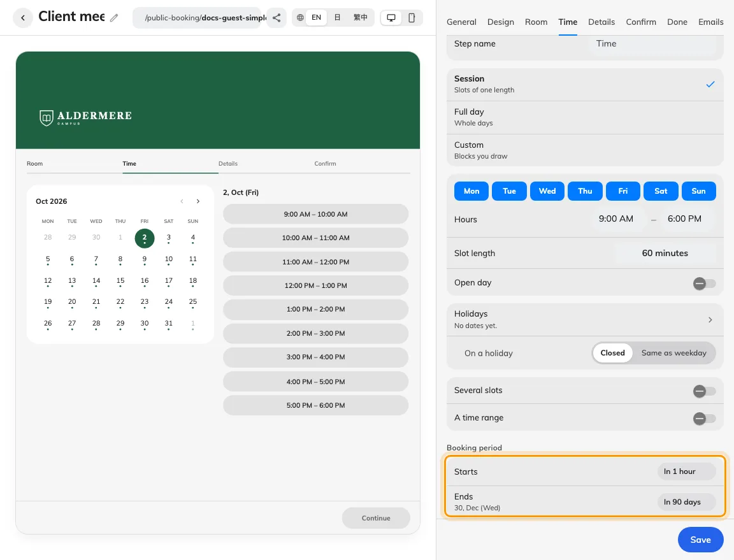Enable the Several slots switch
Viewport: 734px width, 560px height.
[x=704, y=391]
